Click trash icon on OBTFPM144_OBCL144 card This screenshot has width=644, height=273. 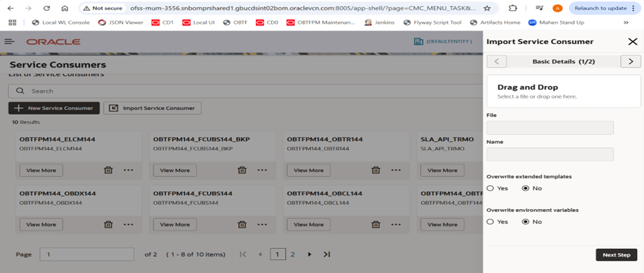point(376,224)
